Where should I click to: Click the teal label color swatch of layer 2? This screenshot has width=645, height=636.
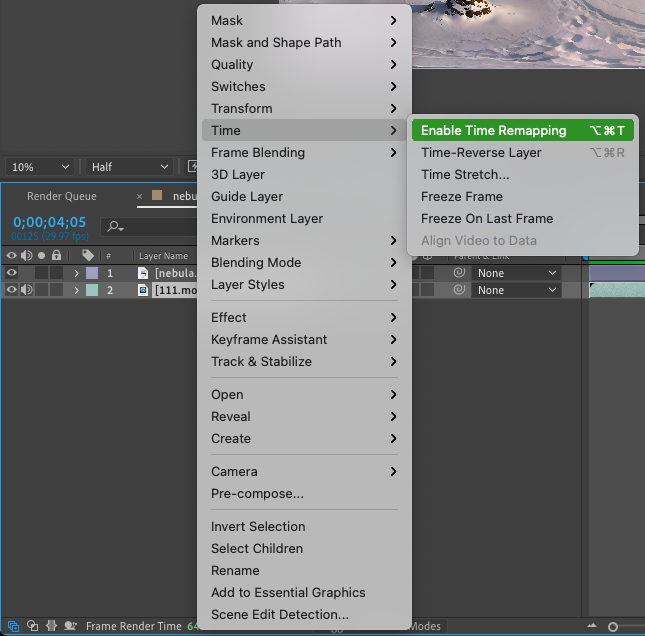pos(92,290)
